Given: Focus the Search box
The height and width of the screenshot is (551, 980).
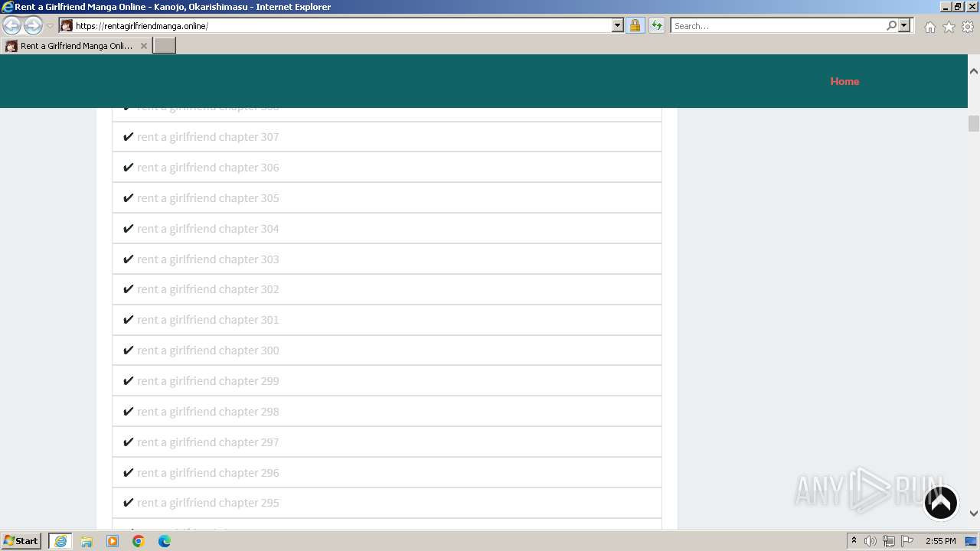Looking at the screenshot, I should tap(778, 26).
